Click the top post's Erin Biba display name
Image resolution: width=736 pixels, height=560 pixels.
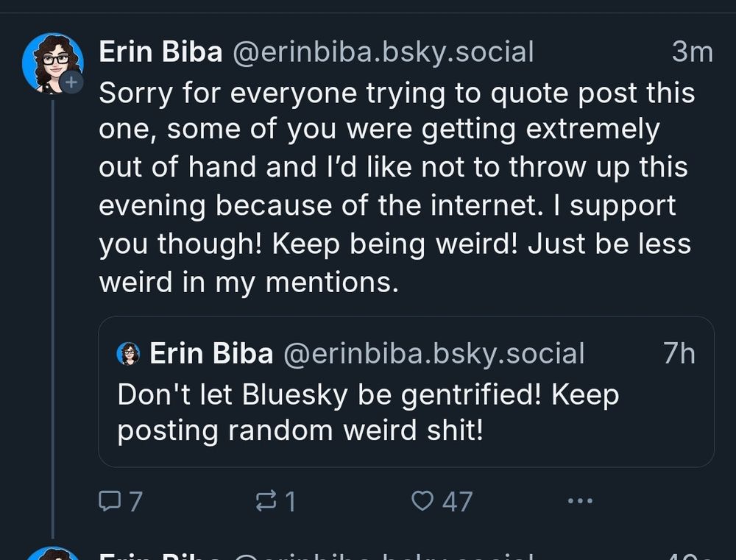(160, 52)
